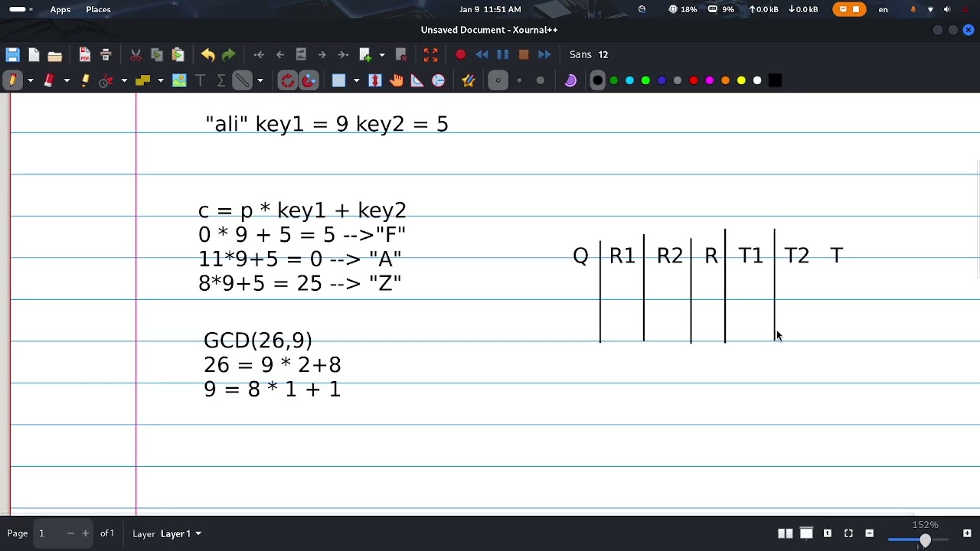This screenshot has width=980, height=551.
Task: Toggle fullscreen mode
Action: (430, 54)
